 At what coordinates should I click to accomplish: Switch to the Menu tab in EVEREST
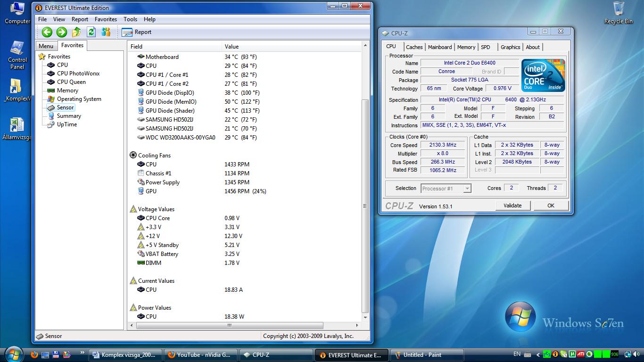coord(46,46)
